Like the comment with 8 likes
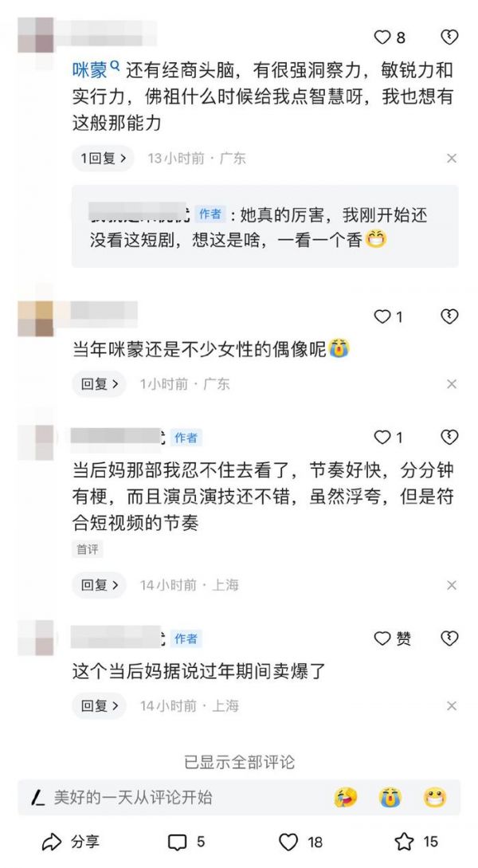Image resolution: width=478 pixels, height=868 pixels. (383, 37)
